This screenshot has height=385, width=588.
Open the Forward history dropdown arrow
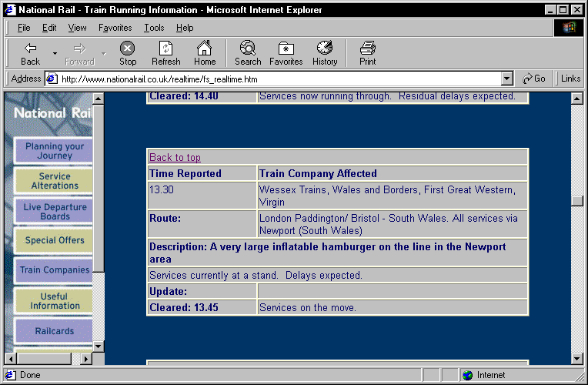click(104, 54)
